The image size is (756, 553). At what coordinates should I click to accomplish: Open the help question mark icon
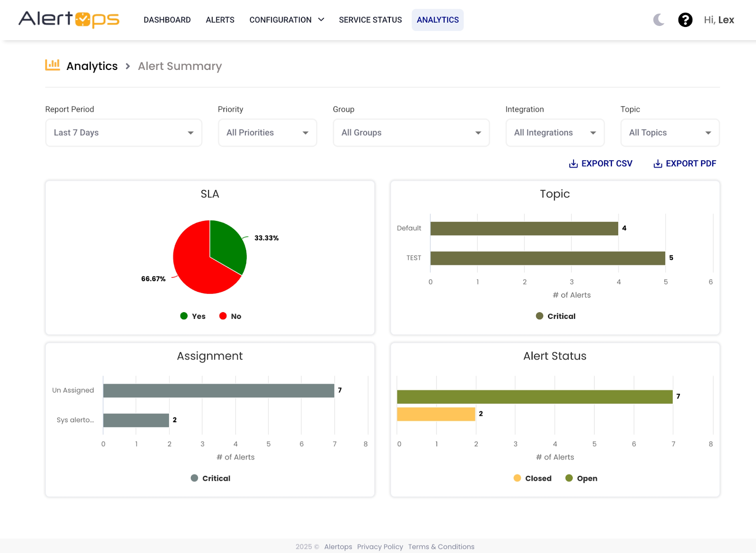coord(685,20)
